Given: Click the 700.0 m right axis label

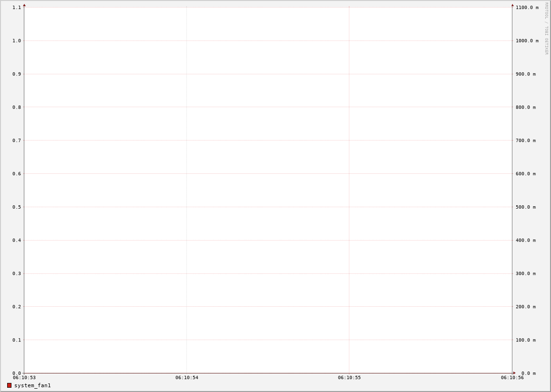Looking at the screenshot, I should click(525, 141).
